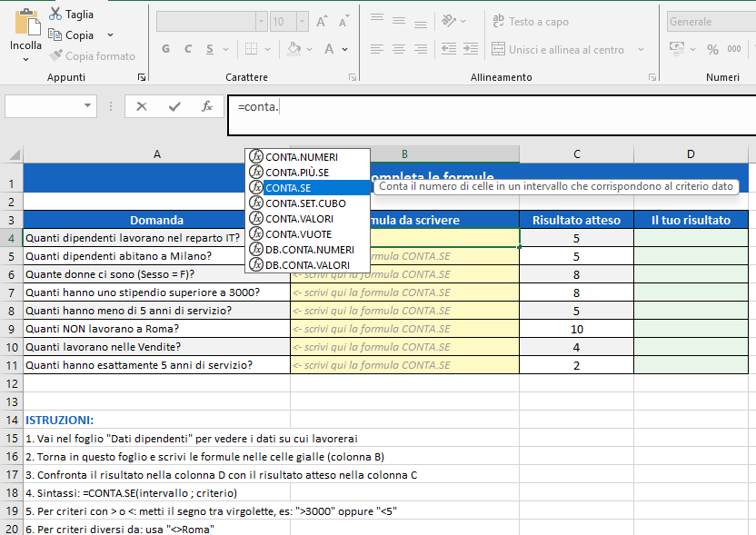This screenshot has height=535, width=756.
Task: Choose CONTA.SET.CUBO from autocomplete list
Action: pos(308,203)
